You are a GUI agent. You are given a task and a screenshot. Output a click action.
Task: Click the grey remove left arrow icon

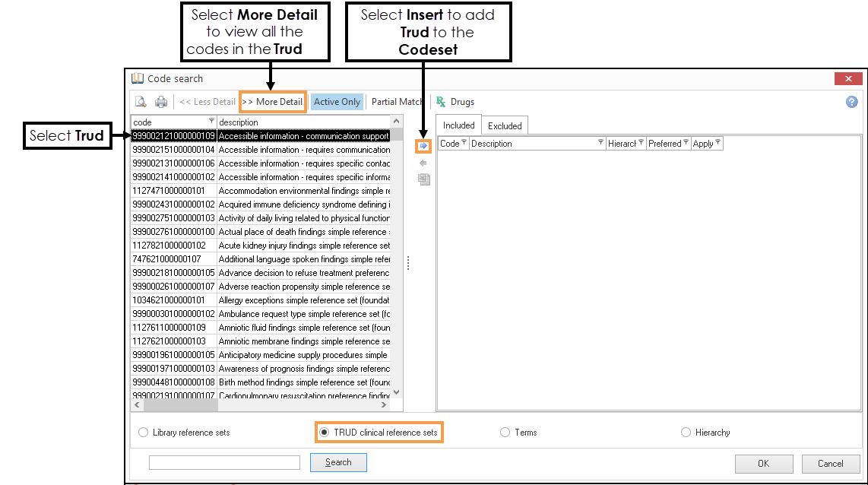point(423,163)
